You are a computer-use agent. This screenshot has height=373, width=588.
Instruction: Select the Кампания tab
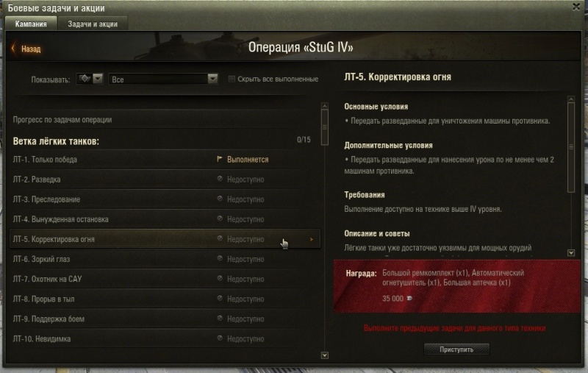(x=31, y=24)
